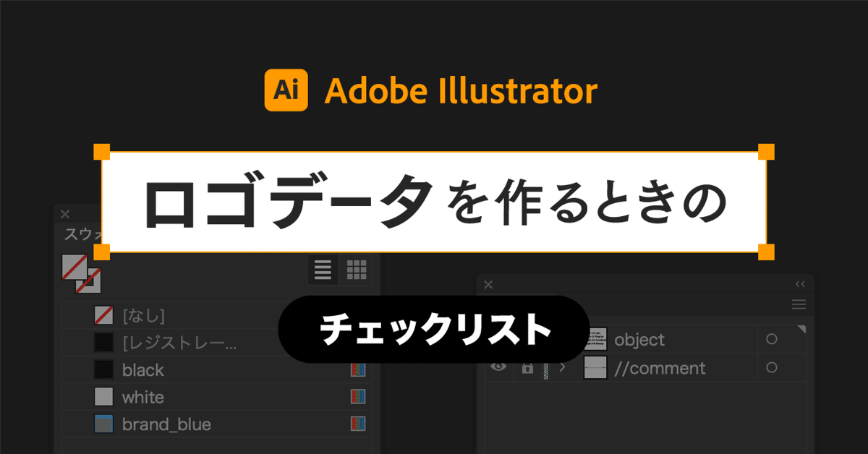Switch Swatches panel to list view
The image size is (868, 454).
(x=323, y=270)
